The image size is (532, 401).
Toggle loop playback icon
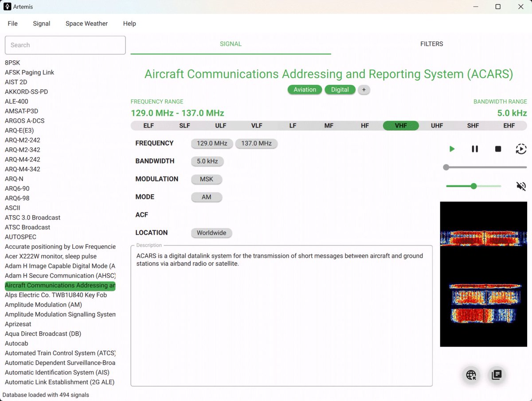coord(521,149)
